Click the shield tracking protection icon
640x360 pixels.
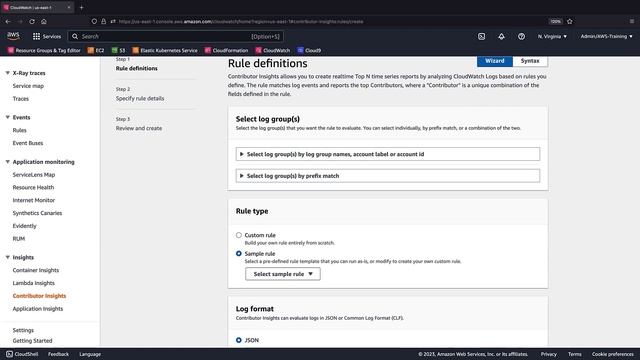[x=94, y=21]
